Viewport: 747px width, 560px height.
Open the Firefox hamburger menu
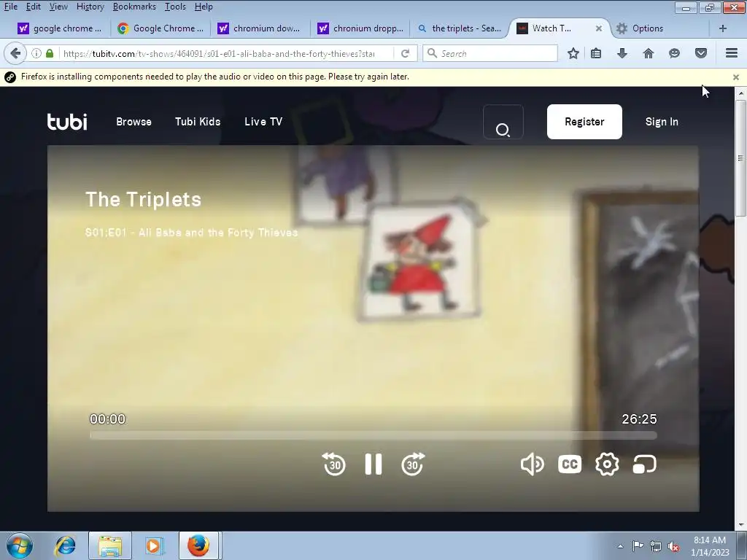[732, 53]
